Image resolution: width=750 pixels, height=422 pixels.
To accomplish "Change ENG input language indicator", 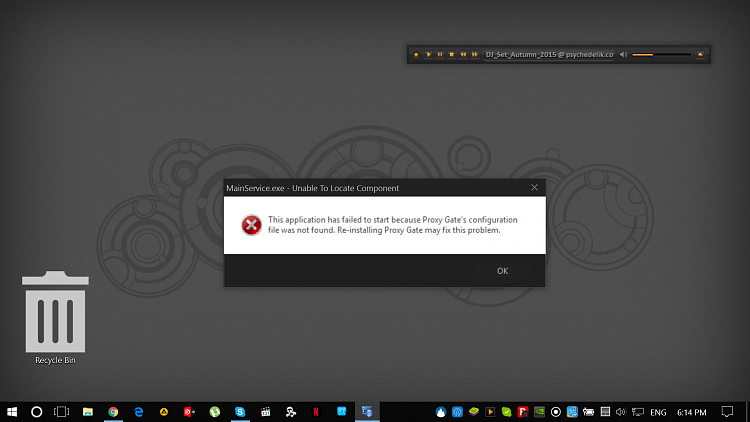I will [x=658, y=412].
